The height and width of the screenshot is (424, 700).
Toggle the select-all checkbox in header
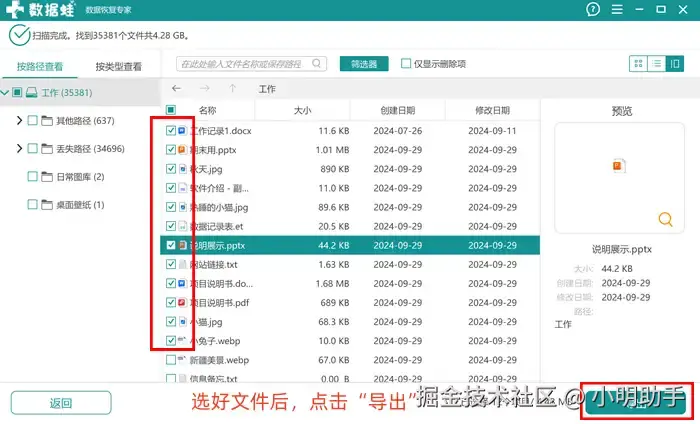[171, 110]
